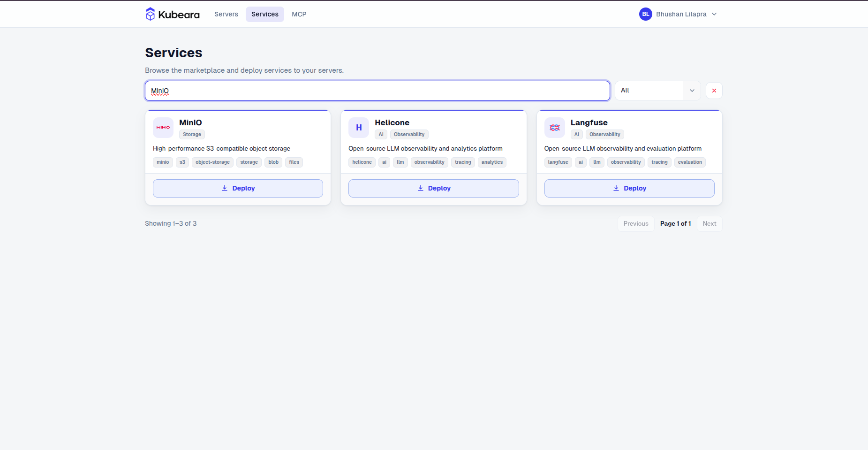Click the MinIO card title
Image resolution: width=868 pixels, height=450 pixels.
pyautogui.click(x=190, y=122)
